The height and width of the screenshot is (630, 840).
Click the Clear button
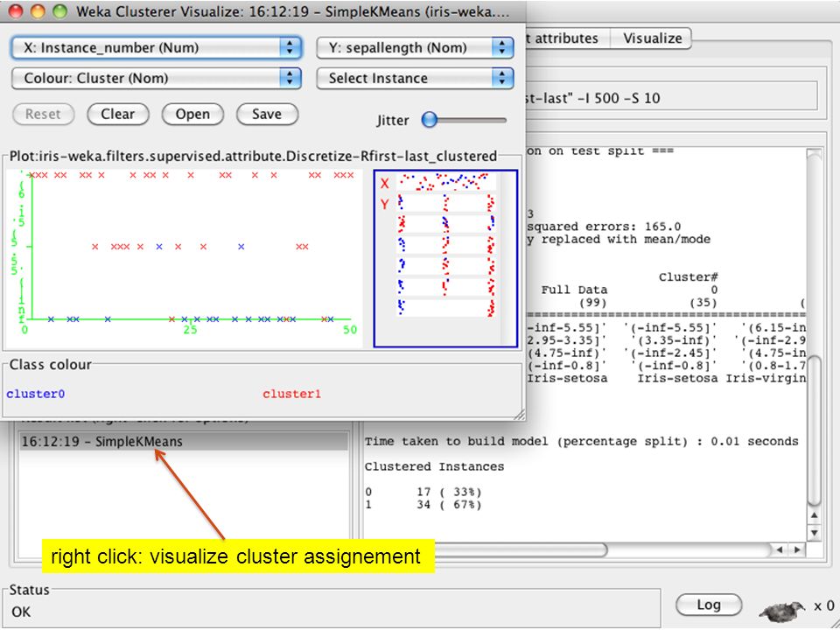118,114
